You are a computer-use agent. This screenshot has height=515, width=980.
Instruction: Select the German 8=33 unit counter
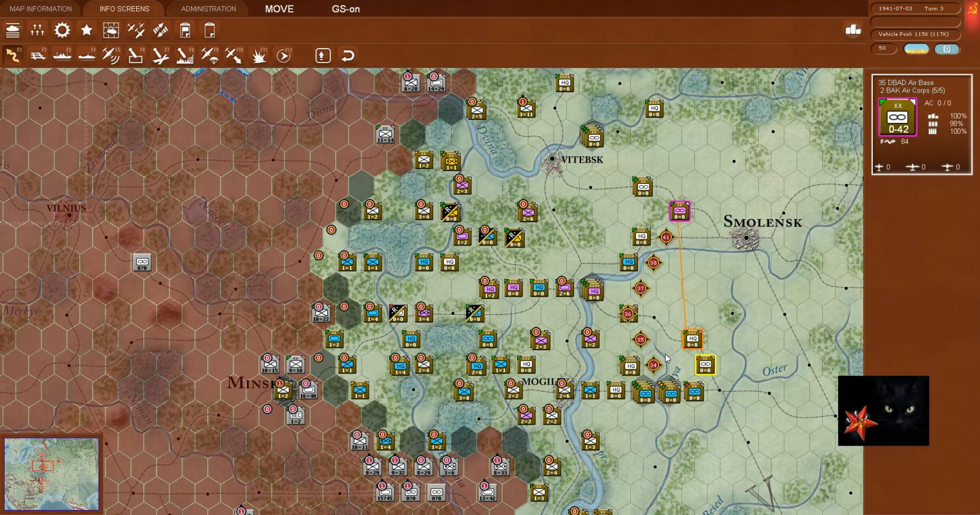point(500,467)
